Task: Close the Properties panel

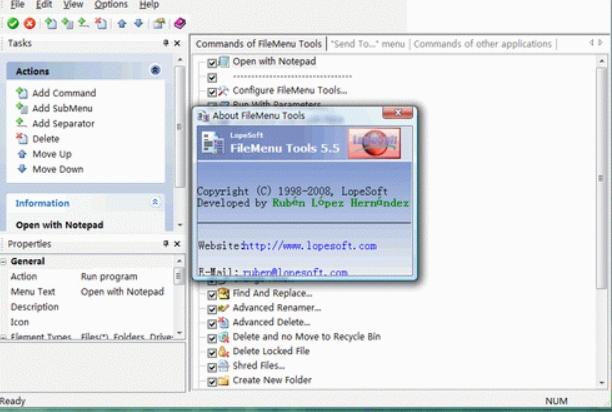Action: coord(177,244)
